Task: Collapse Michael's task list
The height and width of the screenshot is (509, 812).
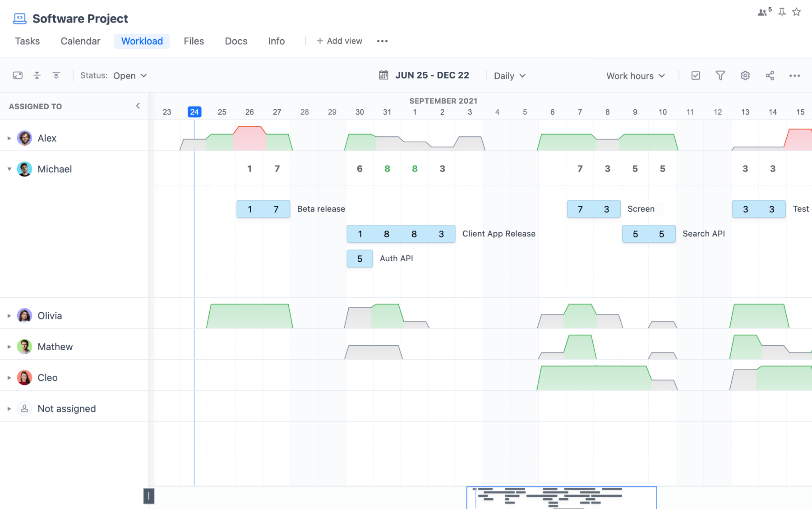Action: coord(9,169)
